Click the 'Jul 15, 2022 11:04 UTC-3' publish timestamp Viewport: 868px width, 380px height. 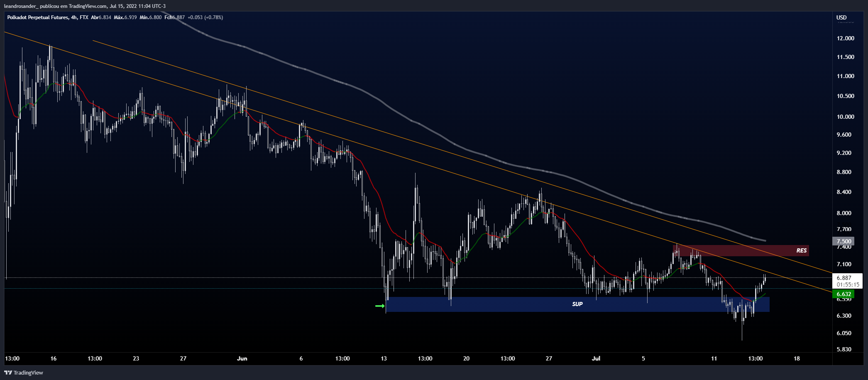pyautogui.click(x=138, y=6)
